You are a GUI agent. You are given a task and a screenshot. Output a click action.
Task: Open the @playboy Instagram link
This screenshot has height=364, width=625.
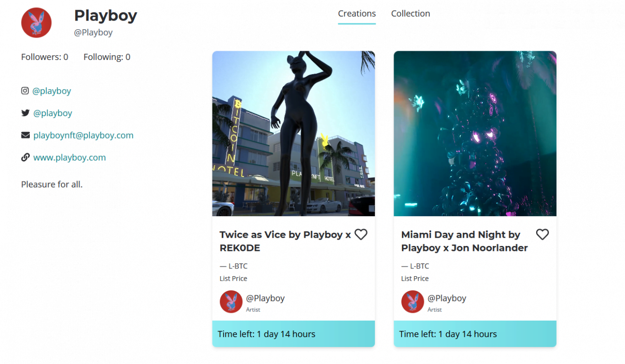pyautogui.click(x=52, y=91)
